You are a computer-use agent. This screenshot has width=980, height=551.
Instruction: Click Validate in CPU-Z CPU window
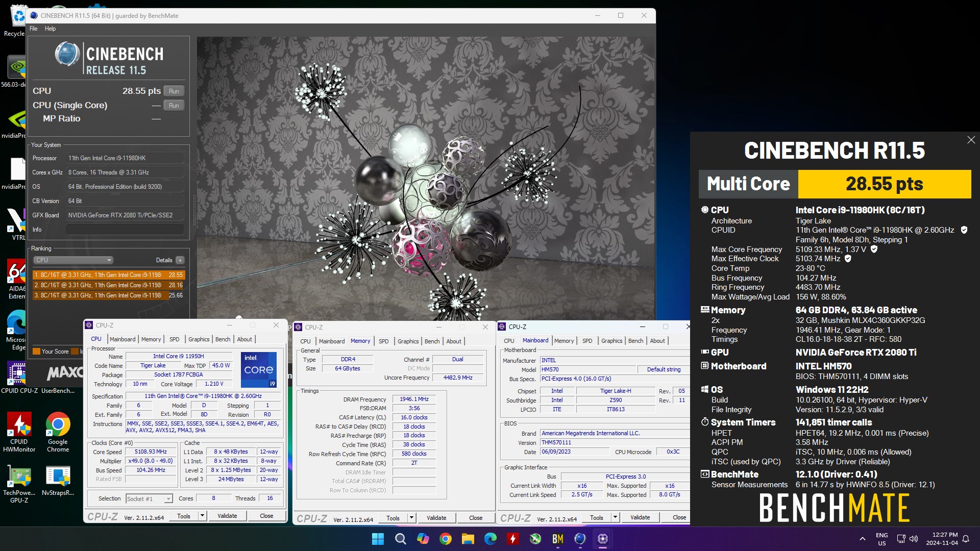pyautogui.click(x=227, y=516)
